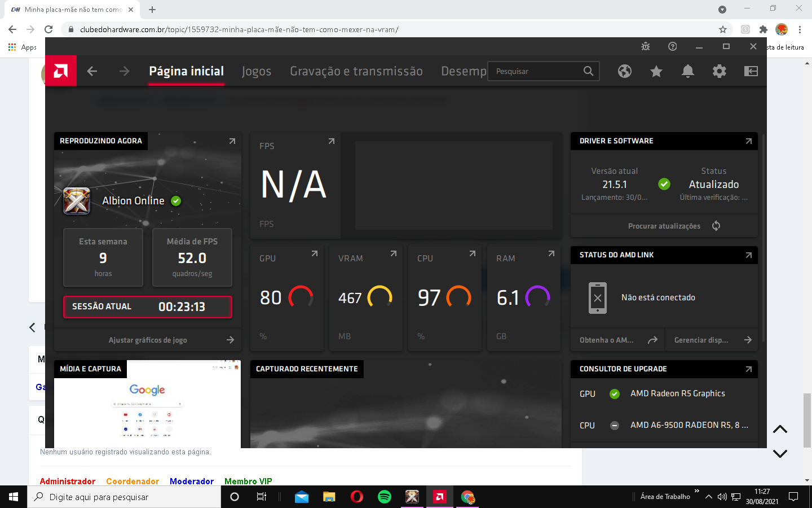This screenshot has width=812, height=508.
Task: Click the AMD logo home icon
Action: [61, 71]
